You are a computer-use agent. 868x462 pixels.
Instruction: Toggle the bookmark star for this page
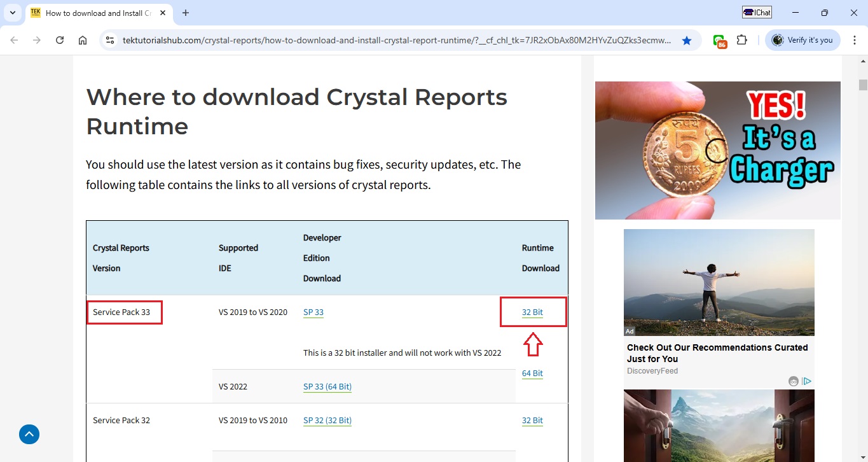687,40
